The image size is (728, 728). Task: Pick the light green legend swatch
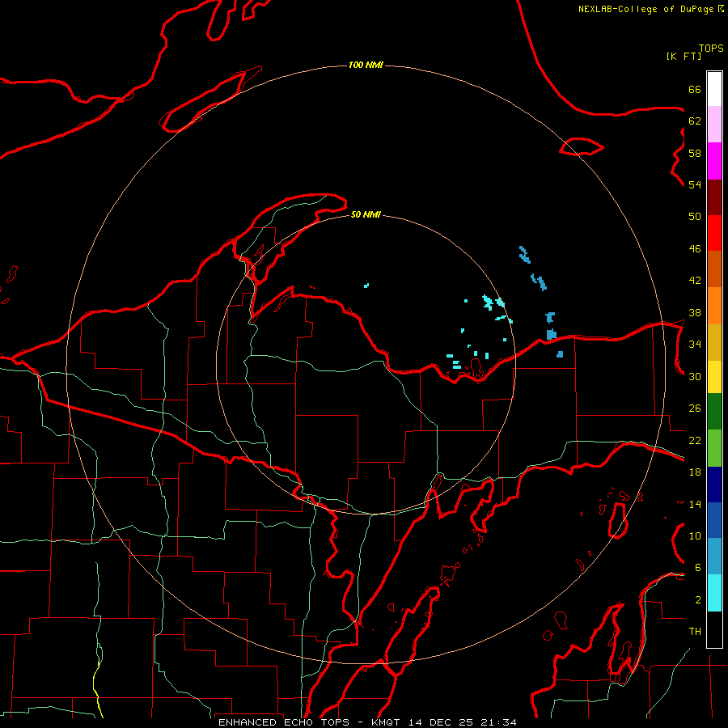[714, 448]
